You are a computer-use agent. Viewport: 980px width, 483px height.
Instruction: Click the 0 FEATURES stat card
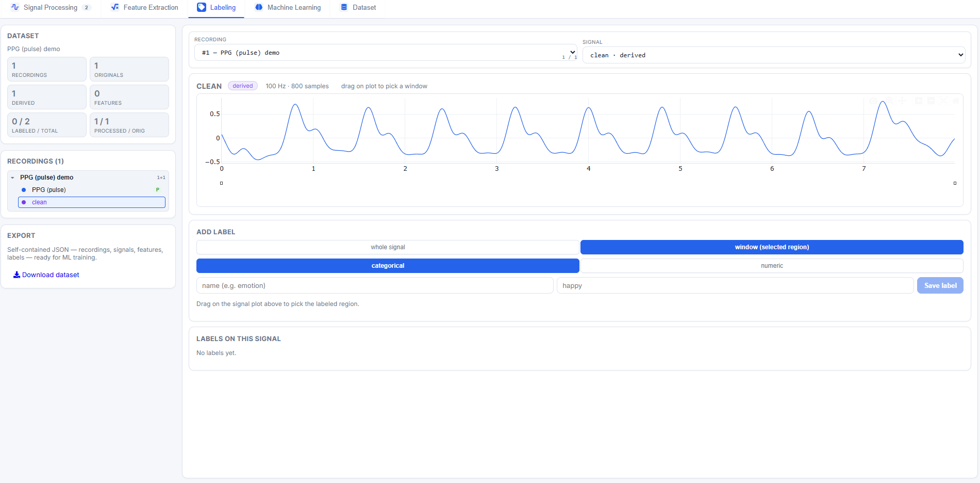click(x=129, y=97)
